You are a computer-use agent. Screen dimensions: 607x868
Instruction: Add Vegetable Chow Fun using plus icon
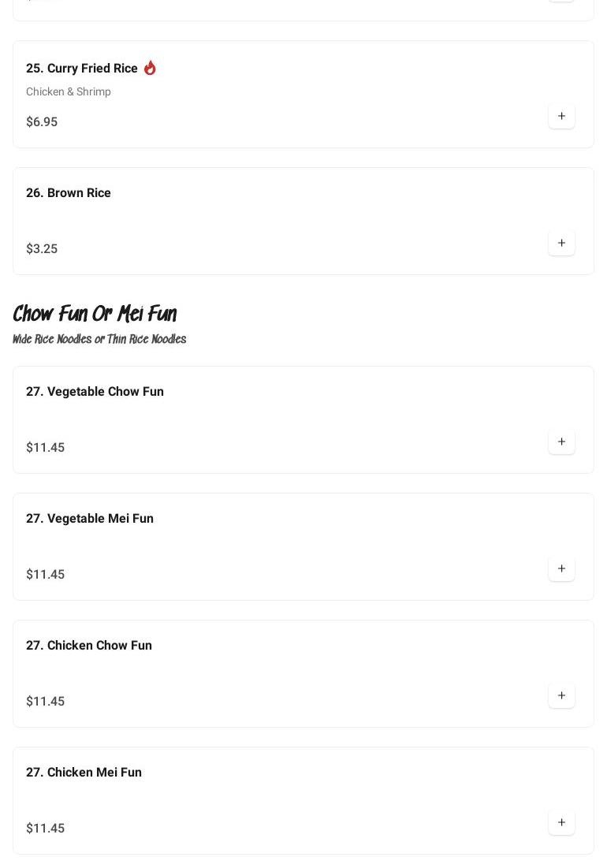[x=561, y=441]
